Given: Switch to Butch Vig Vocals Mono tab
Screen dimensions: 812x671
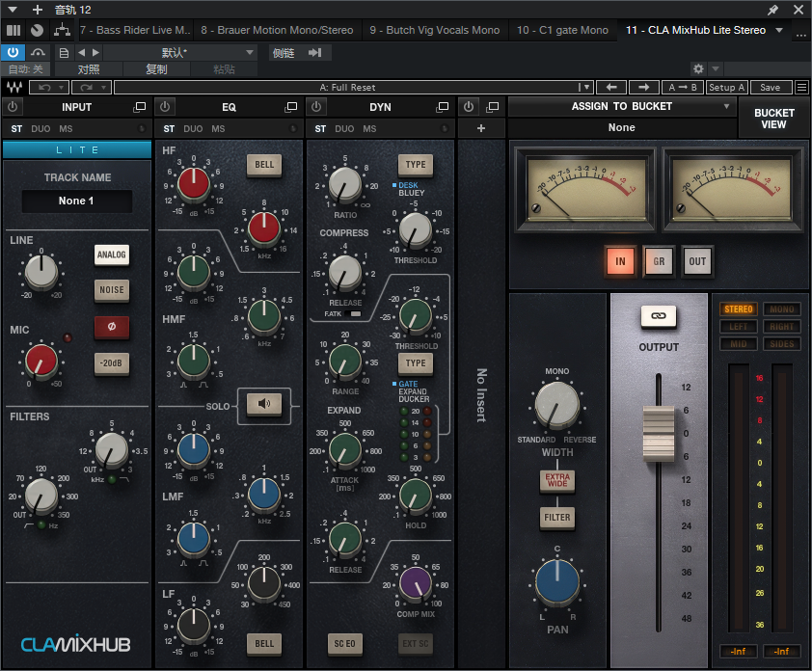Looking at the screenshot, I should tap(435, 30).
